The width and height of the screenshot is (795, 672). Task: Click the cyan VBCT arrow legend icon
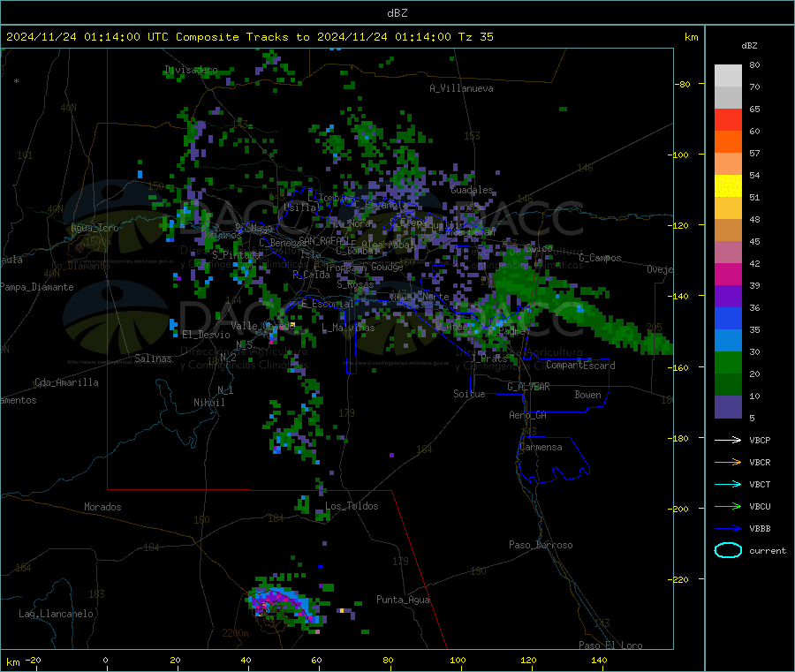[x=728, y=485]
